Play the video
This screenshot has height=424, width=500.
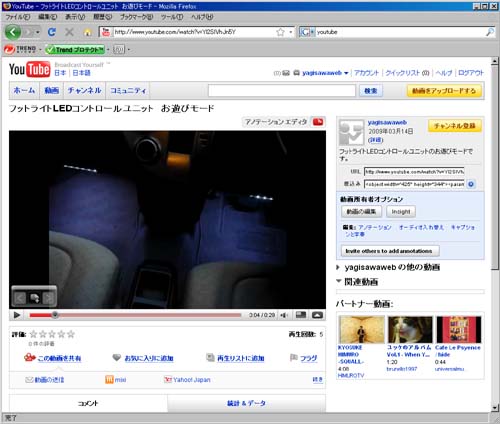pyautogui.click(x=17, y=315)
